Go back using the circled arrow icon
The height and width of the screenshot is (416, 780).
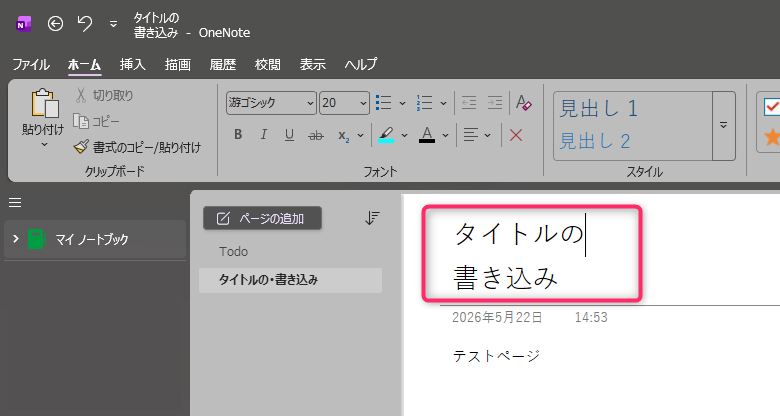(x=55, y=24)
